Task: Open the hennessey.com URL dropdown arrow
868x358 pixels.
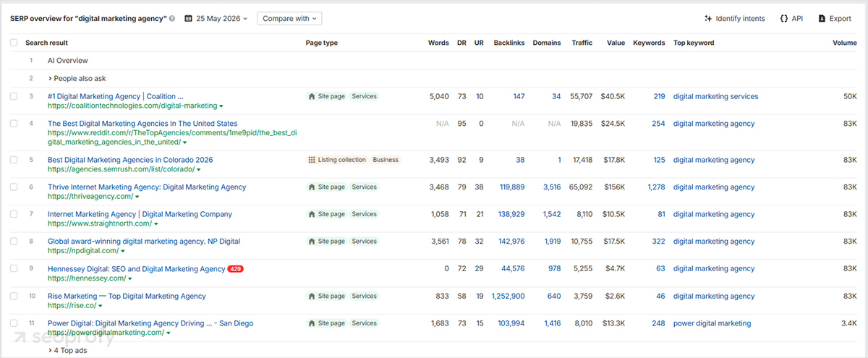Action: [130, 278]
